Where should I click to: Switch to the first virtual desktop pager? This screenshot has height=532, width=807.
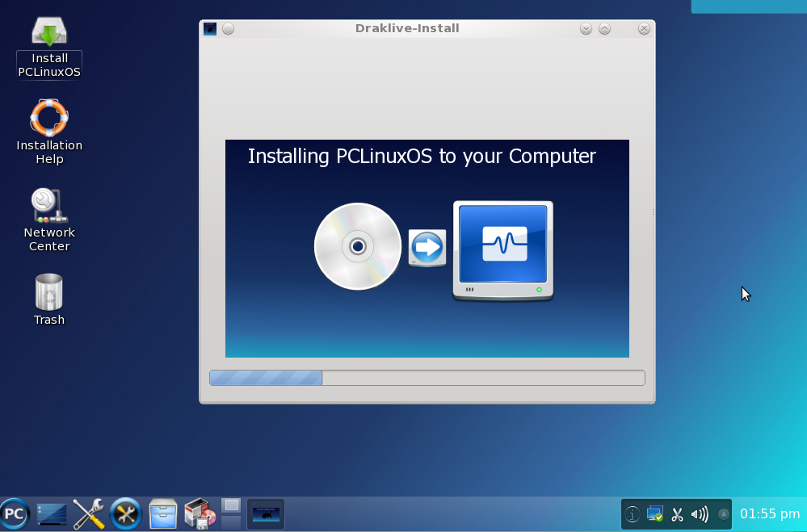[x=231, y=505]
